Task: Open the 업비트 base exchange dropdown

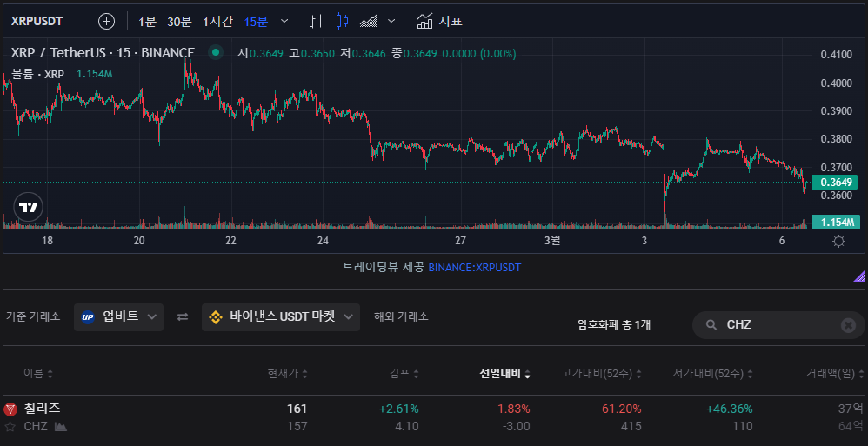Action: pyautogui.click(x=118, y=317)
